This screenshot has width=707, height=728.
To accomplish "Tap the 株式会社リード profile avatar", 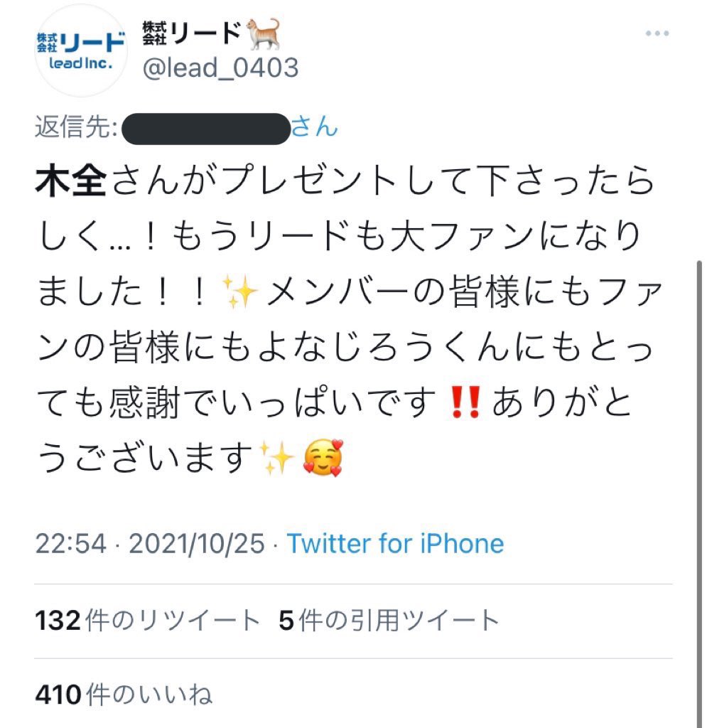I will (81, 50).
